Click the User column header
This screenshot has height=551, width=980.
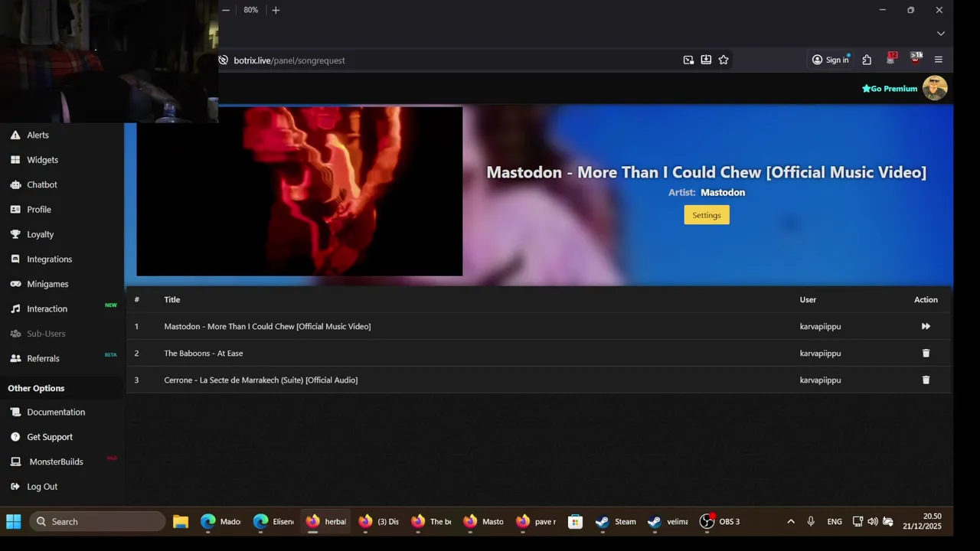coord(808,299)
